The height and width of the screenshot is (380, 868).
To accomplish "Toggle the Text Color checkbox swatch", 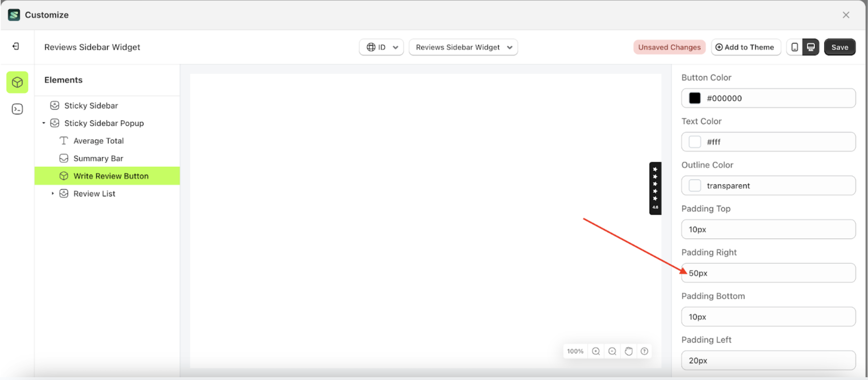I will (695, 142).
